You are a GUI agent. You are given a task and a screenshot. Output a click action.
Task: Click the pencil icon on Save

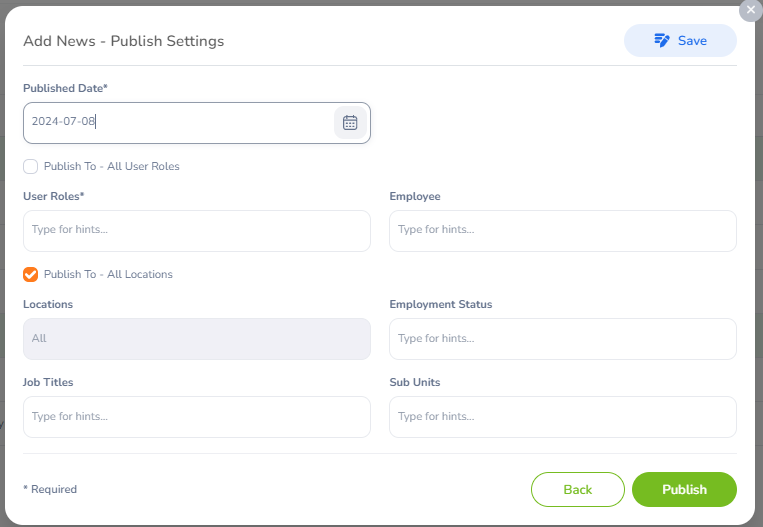click(661, 41)
